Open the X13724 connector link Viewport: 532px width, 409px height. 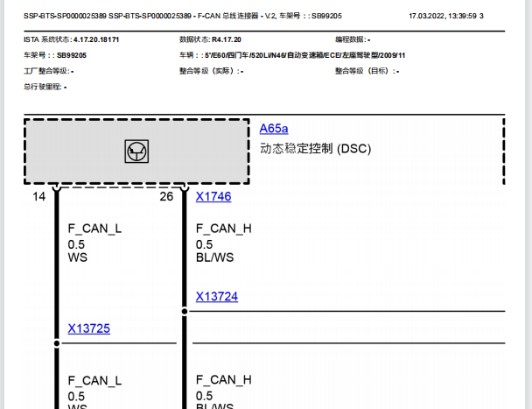217,297
